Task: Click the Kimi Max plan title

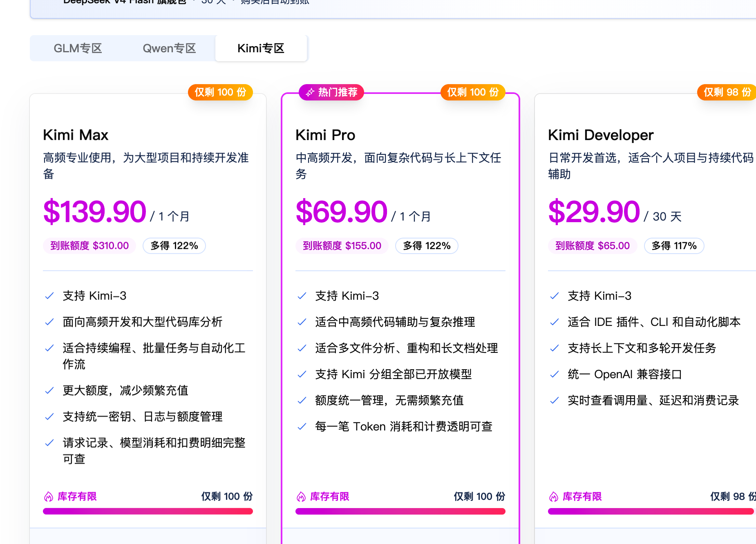Action: [76, 135]
